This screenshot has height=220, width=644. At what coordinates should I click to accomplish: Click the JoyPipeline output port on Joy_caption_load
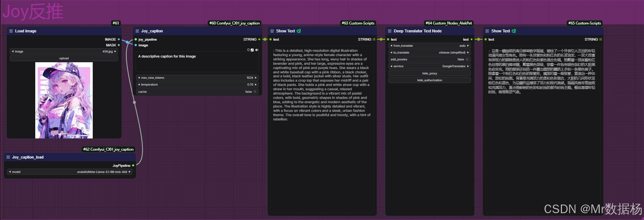pos(133,165)
